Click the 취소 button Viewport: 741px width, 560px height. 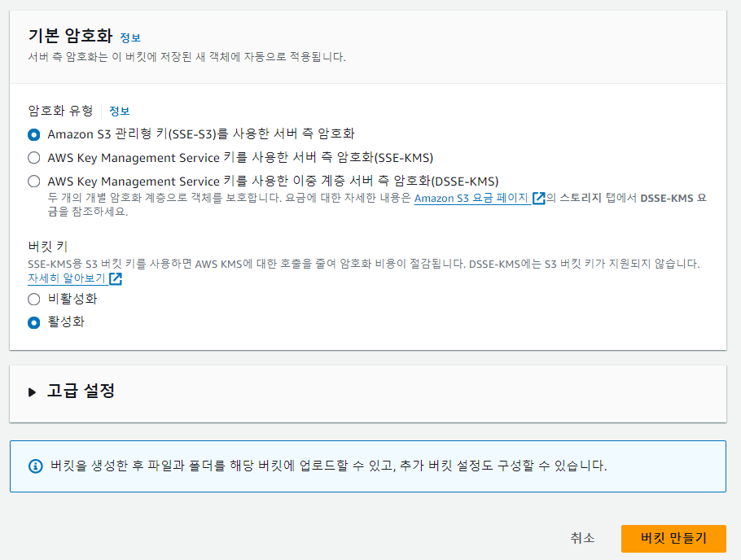point(583,538)
